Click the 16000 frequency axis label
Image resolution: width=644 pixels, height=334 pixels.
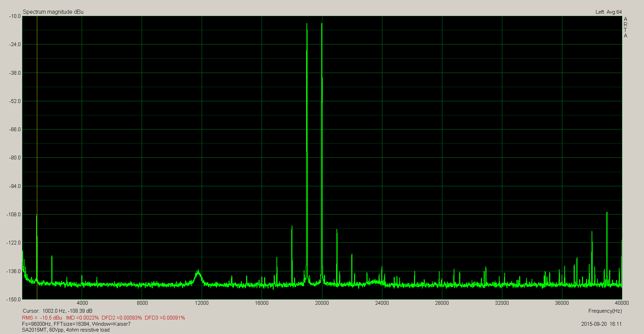point(262,303)
